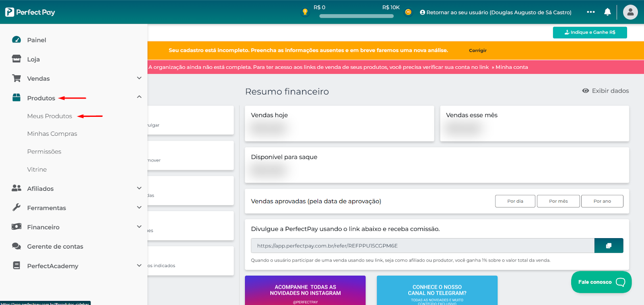644x305 pixels.
Task: Select the Por mês filter button
Action: pyautogui.click(x=558, y=201)
